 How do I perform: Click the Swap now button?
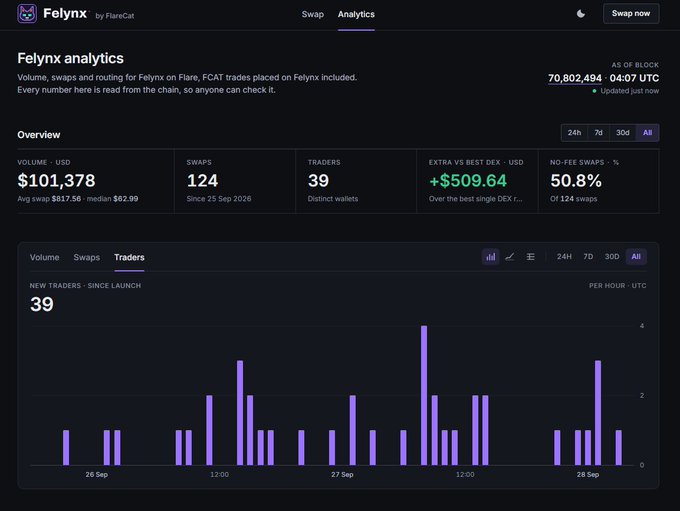[631, 13]
